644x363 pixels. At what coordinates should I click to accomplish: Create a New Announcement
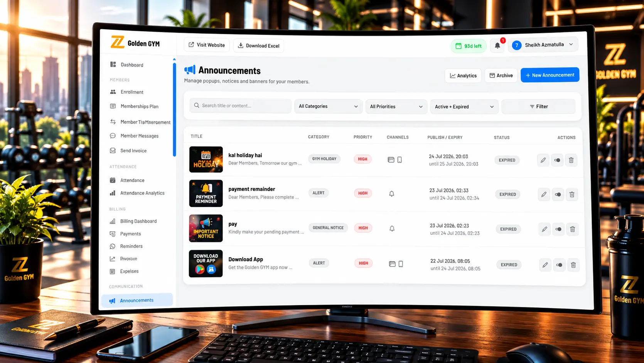coord(550,75)
